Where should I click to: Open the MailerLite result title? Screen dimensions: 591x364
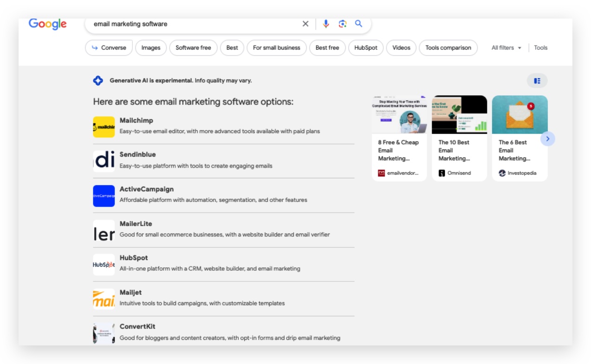point(136,224)
